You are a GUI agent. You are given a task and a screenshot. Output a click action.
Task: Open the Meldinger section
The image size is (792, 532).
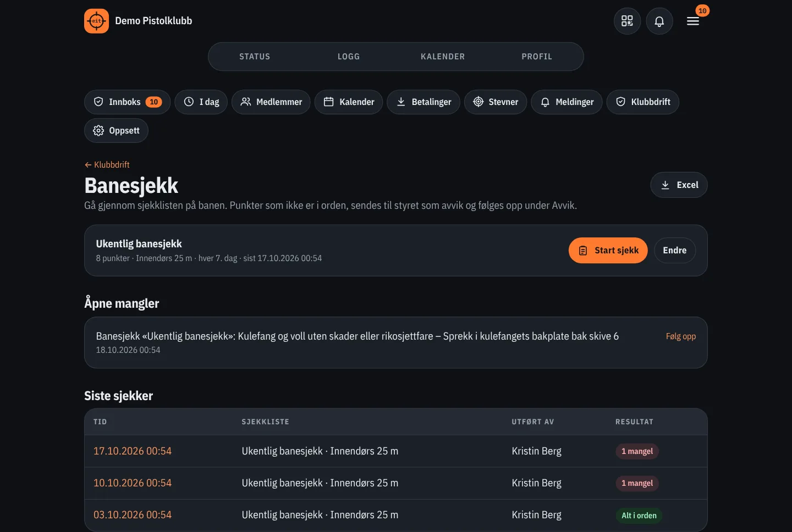point(566,102)
